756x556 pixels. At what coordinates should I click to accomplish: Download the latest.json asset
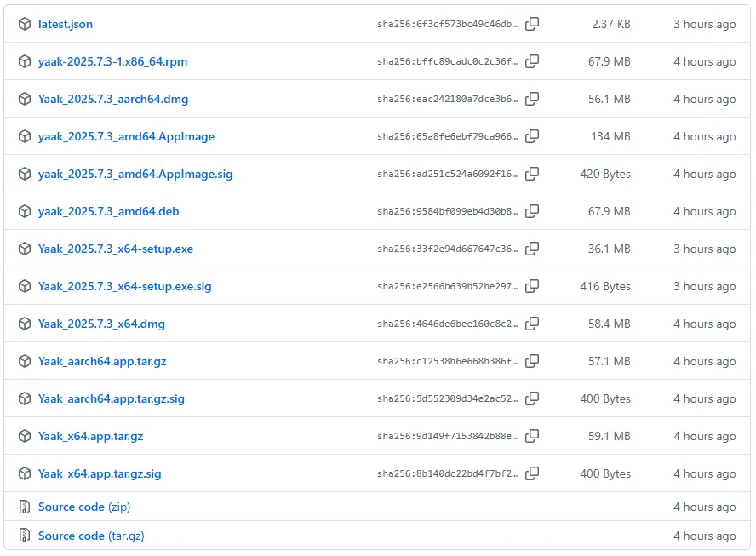coord(66,25)
